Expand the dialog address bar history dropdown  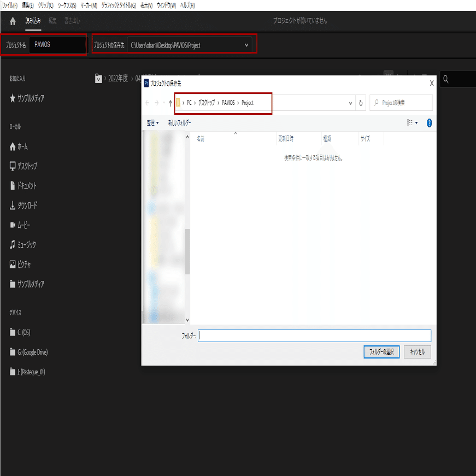pos(350,103)
